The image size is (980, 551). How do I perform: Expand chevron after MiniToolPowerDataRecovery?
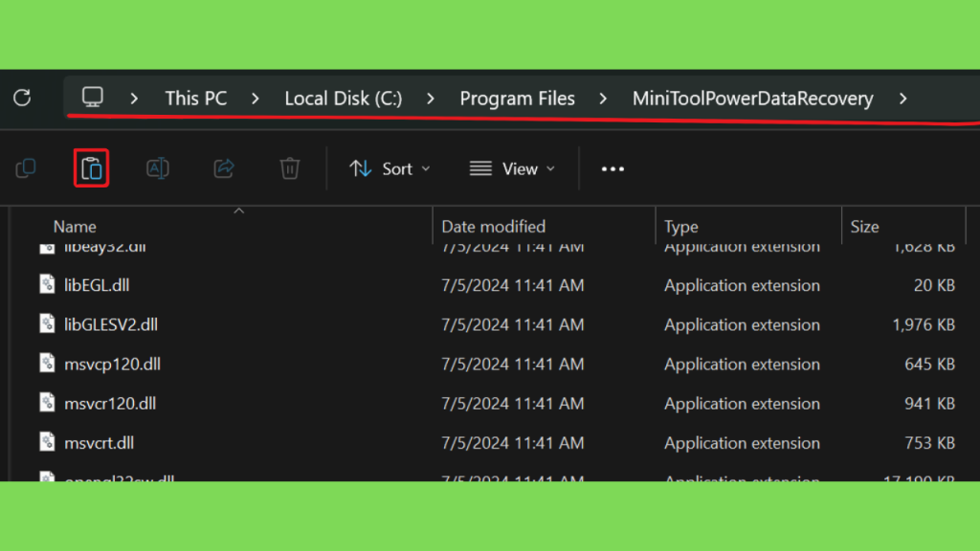[902, 99]
